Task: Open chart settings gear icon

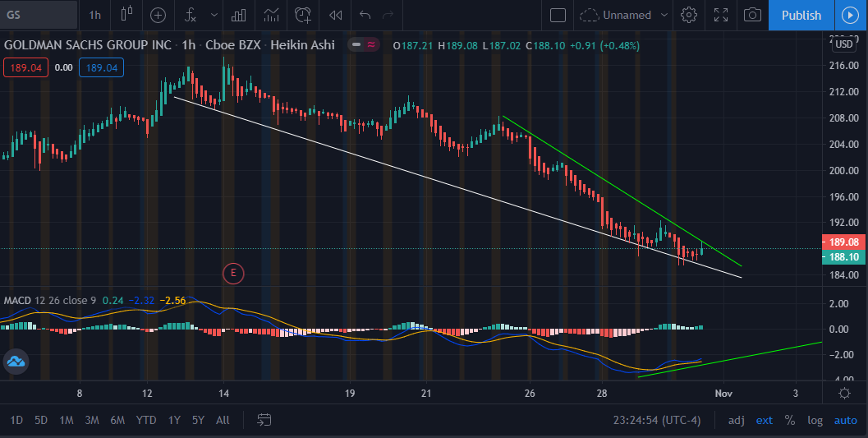Action: point(689,15)
